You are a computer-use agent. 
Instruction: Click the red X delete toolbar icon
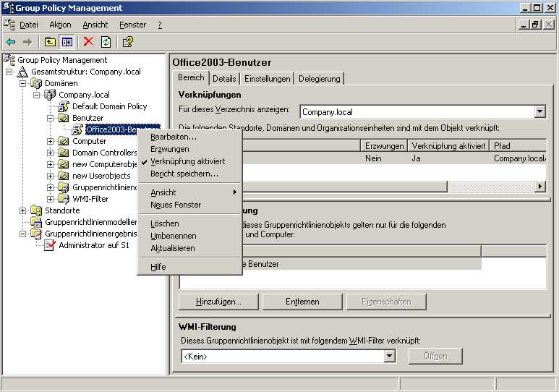(88, 42)
